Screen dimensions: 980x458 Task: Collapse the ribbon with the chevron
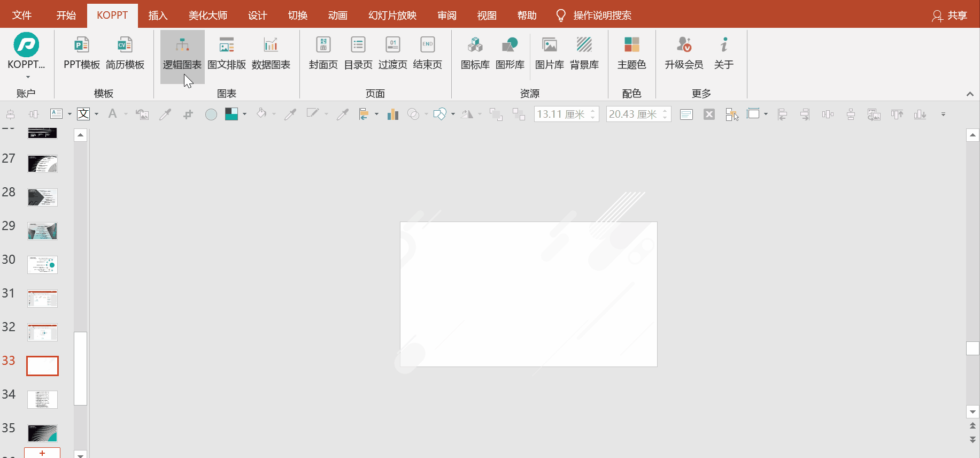pyautogui.click(x=970, y=94)
